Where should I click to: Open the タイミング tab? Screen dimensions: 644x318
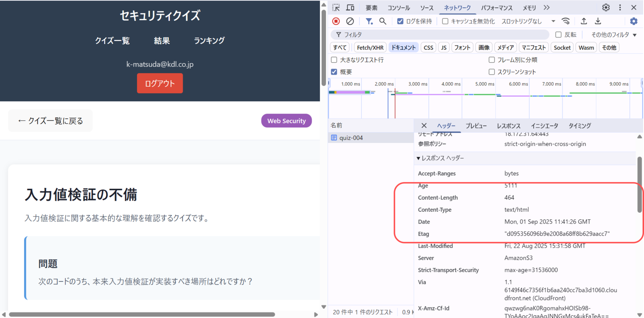(580, 126)
